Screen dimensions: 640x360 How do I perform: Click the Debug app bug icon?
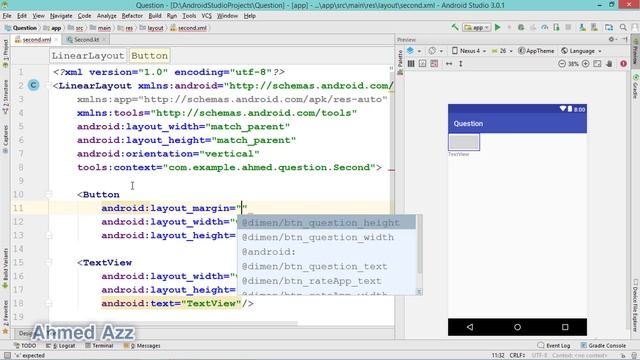[521, 27]
